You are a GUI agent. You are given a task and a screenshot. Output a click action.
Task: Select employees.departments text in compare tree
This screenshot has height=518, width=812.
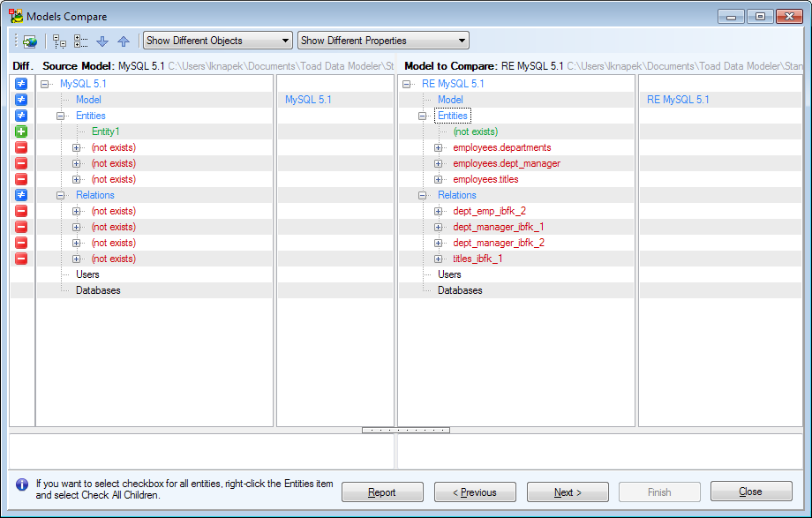tap(502, 147)
